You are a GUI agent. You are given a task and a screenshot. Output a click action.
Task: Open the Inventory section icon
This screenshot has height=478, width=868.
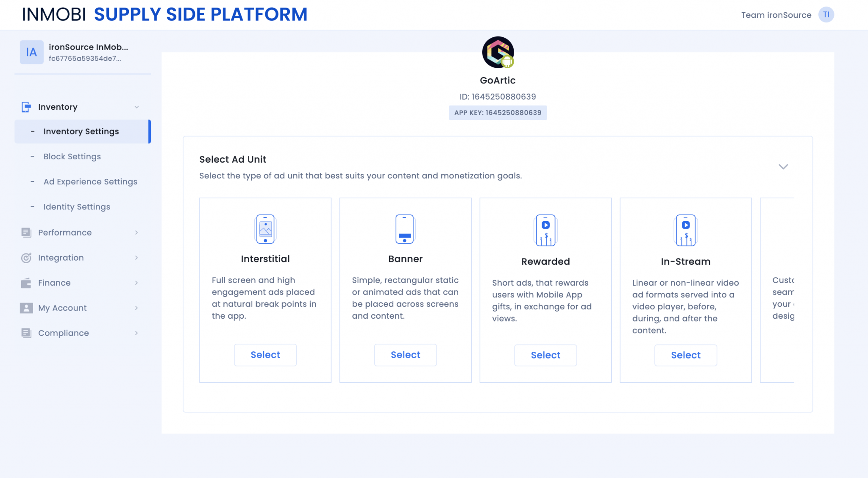coord(25,107)
